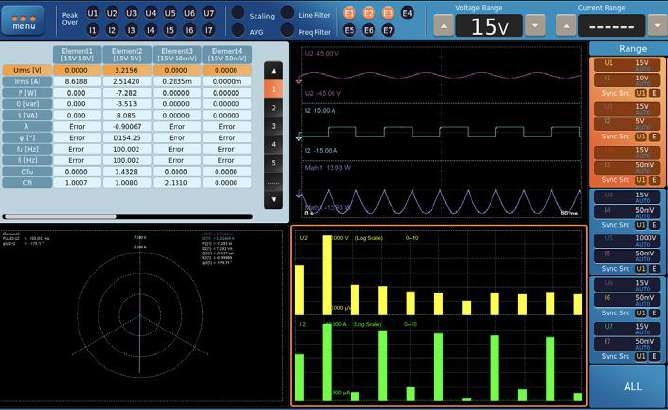Click the U2 Peak Over indicator
The image size is (668, 410).
(112, 13)
